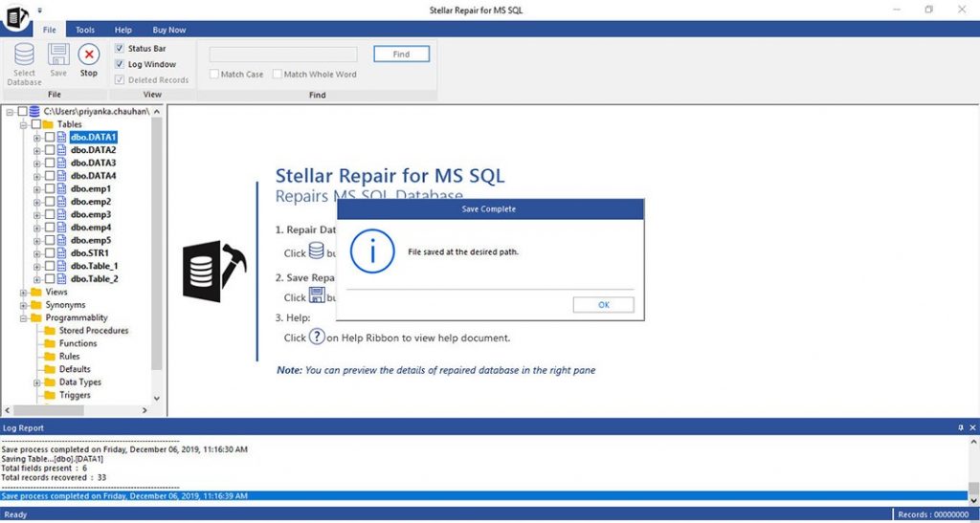Click the Select Database icon

click(x=25, y=54)
